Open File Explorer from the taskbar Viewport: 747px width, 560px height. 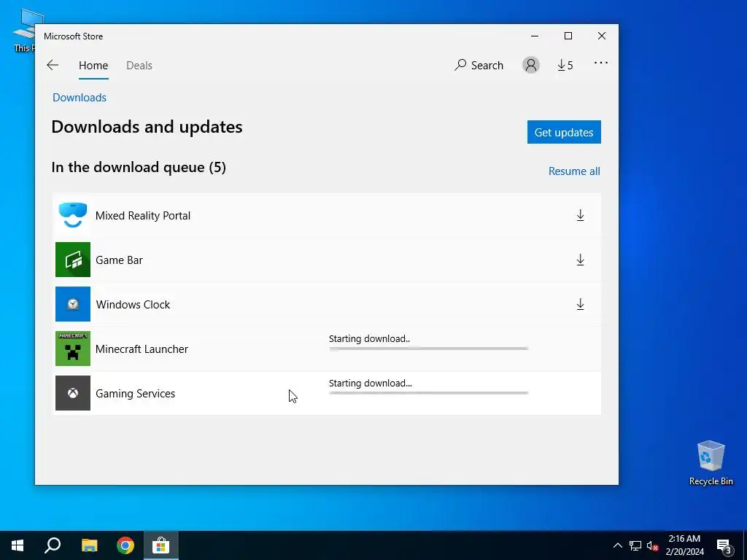click(89, 545)
